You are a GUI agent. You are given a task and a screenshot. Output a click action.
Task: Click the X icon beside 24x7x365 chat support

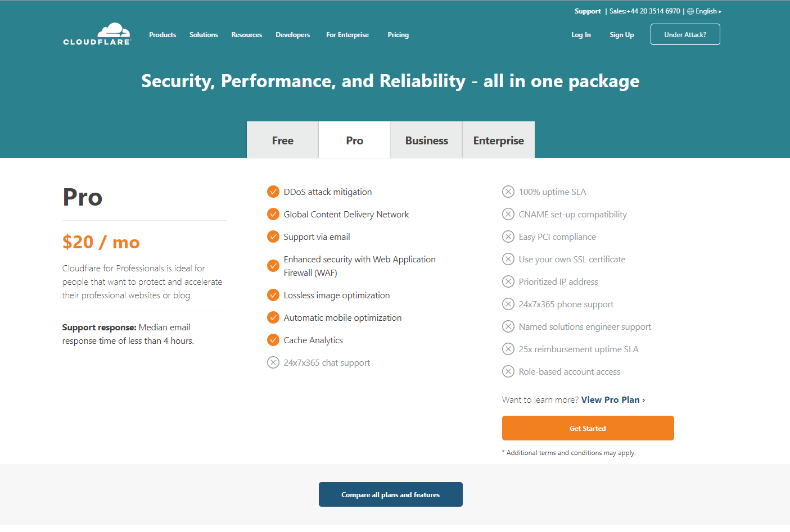coord(273,362)
